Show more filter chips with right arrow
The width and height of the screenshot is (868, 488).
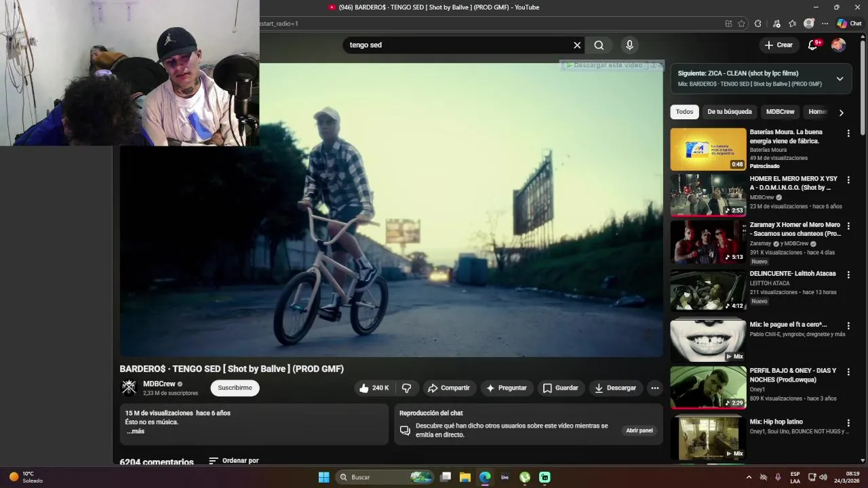click(x=841, y=113)
